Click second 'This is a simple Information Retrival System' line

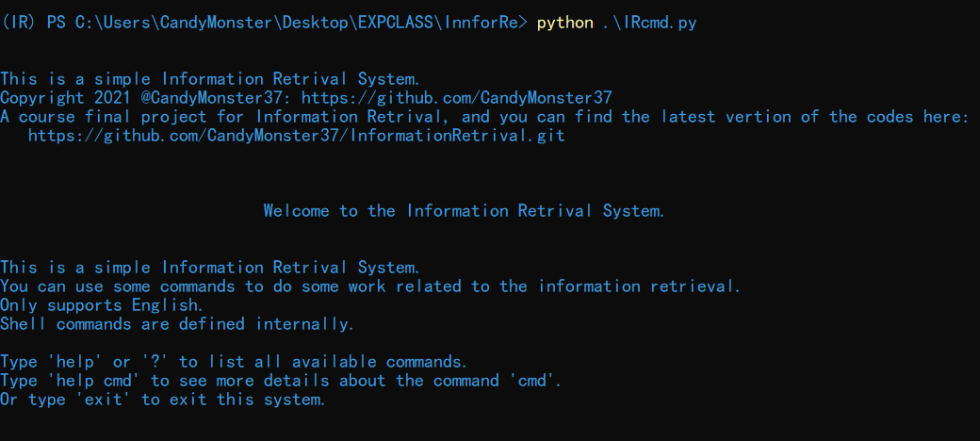point(210,268)
